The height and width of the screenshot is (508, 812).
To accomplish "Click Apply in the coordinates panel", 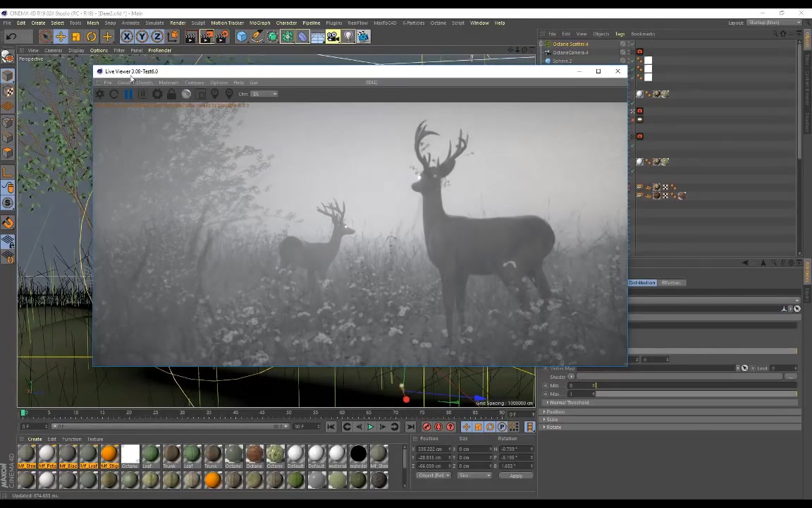I will pos(516,476).
